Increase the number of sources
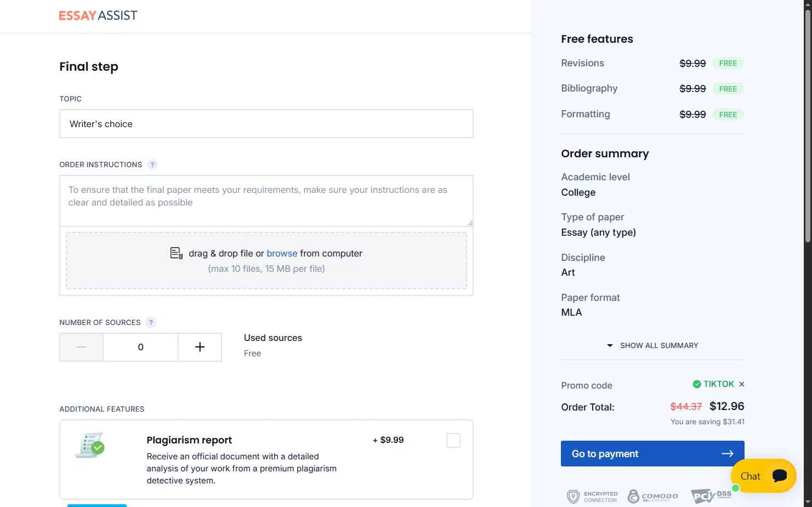 coord(200,347)
